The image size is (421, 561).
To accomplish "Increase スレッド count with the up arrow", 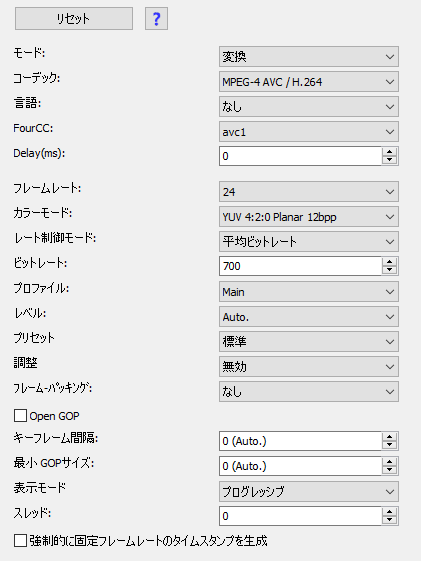I will [390, 512].
